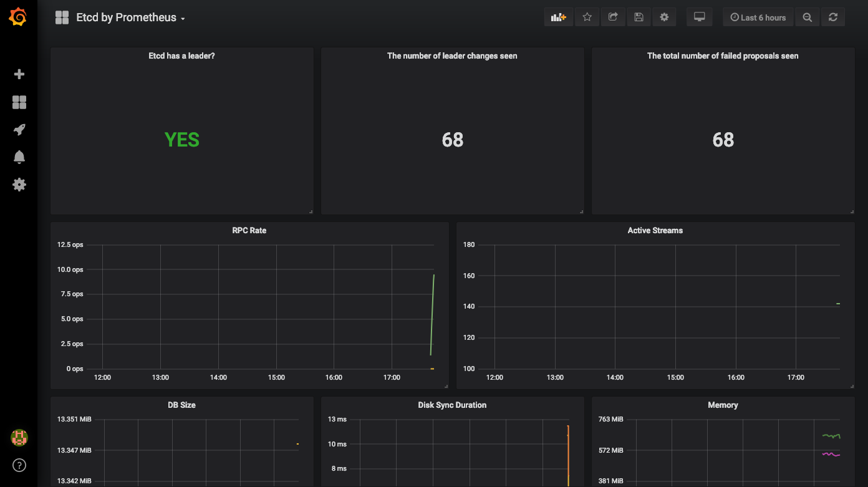868x487 pixels.
Task: Open the RPC Rate panel title menu
Action: 249,230
